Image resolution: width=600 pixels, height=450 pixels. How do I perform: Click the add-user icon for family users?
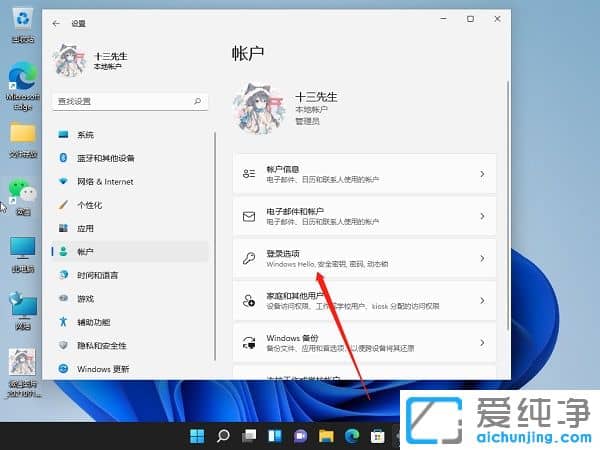click(249, 301)
